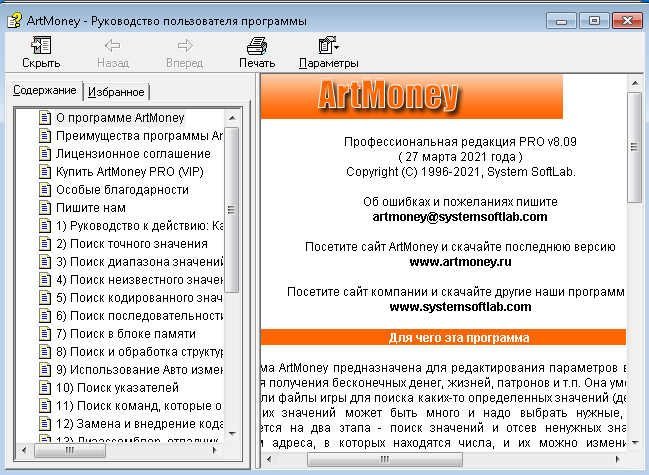
Task: Open the 'О программе ArtMoney' topic
Action: tap(120, 117)
